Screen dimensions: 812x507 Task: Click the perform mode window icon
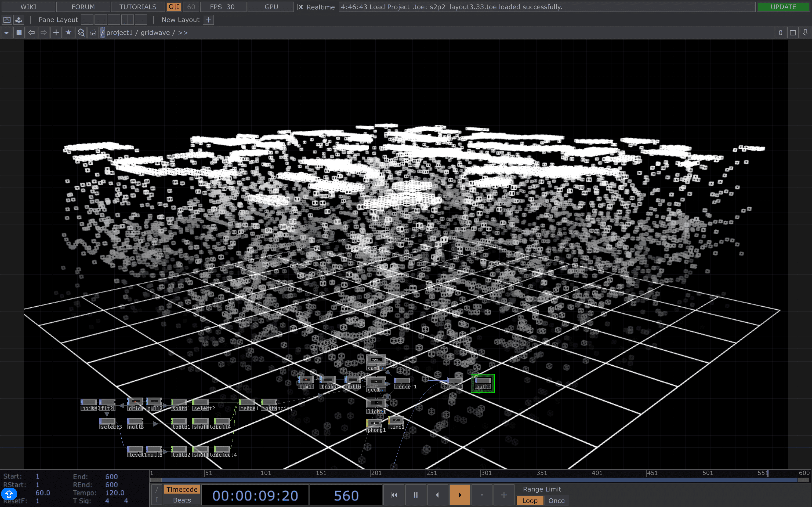pos(7,20)
